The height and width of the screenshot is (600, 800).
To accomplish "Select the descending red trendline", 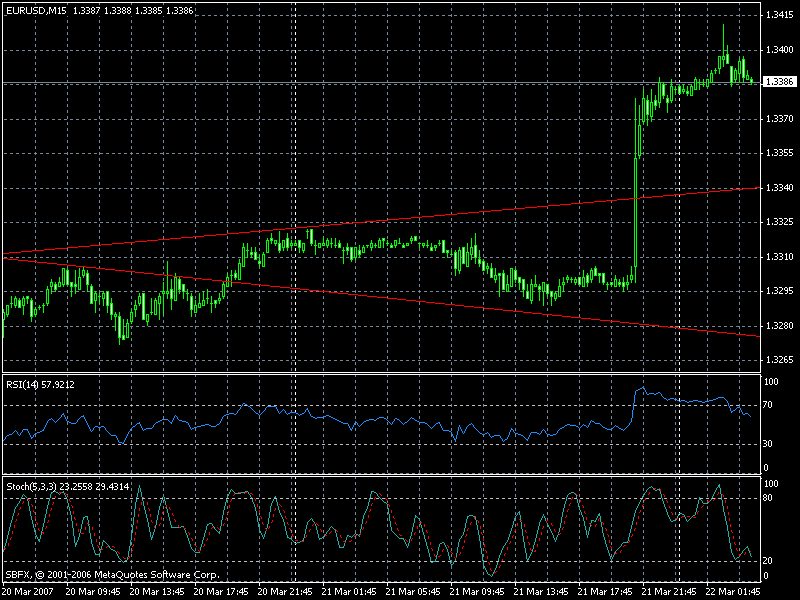I will (400, 300).
